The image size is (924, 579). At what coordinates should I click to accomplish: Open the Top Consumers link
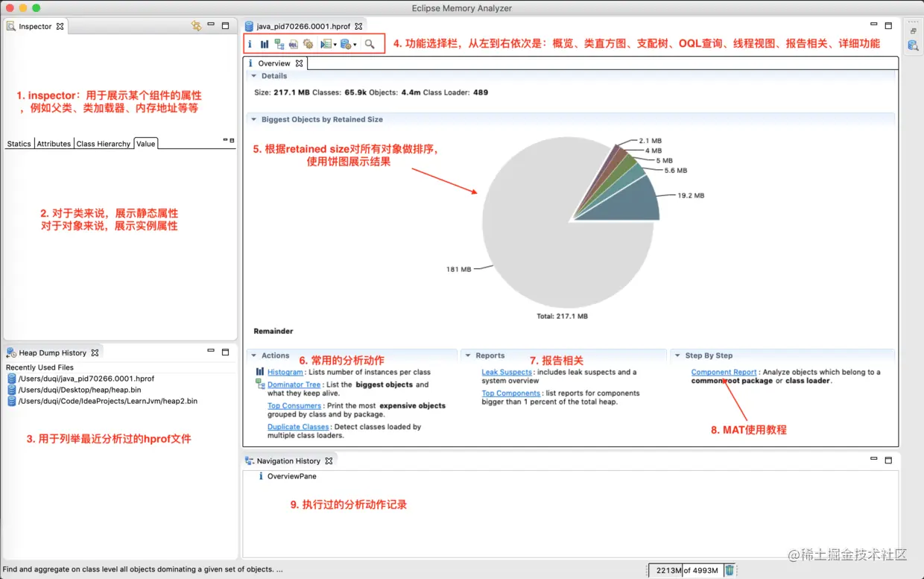(294, 405)
